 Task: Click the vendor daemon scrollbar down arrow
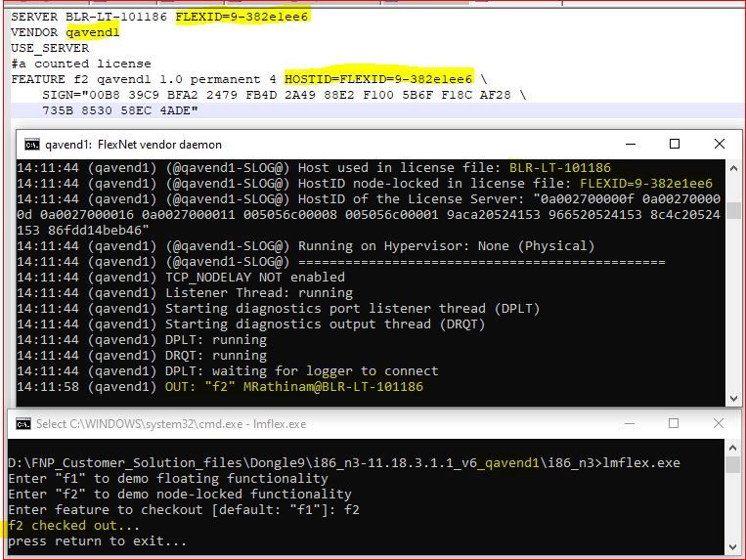(x=733, y=399)
